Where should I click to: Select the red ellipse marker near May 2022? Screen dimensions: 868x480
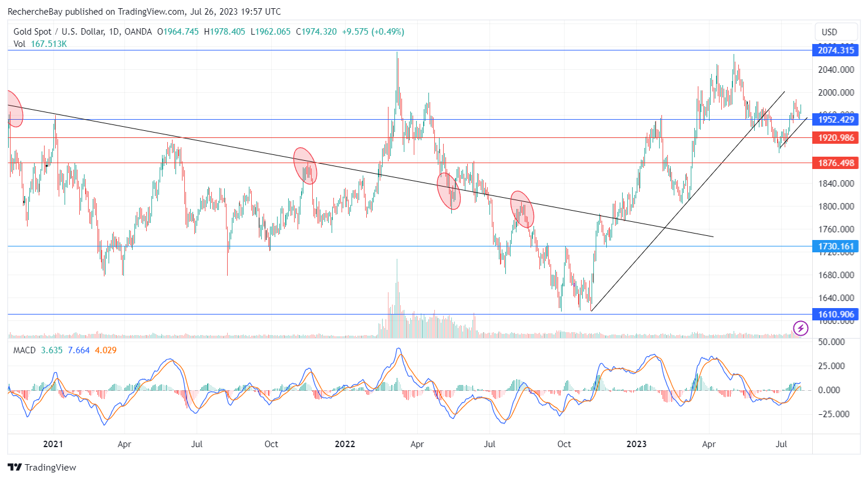point(449,191)
